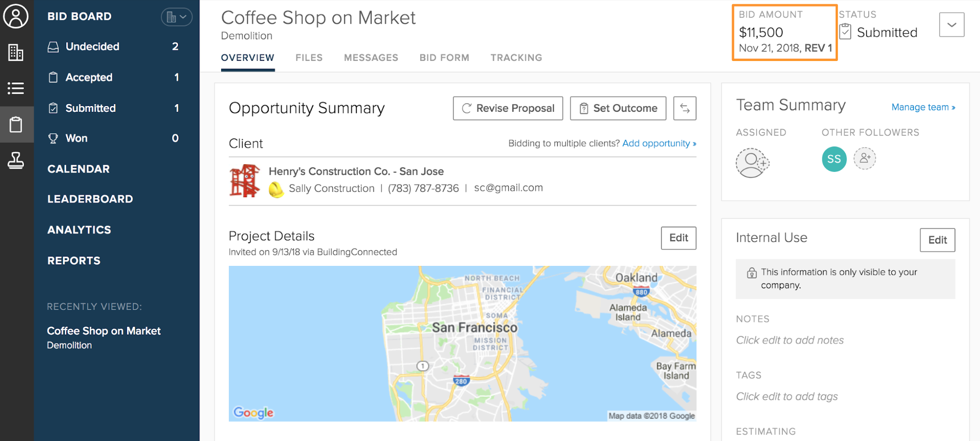
Task: Expand the status dropdown arrow
Action: 952,25
